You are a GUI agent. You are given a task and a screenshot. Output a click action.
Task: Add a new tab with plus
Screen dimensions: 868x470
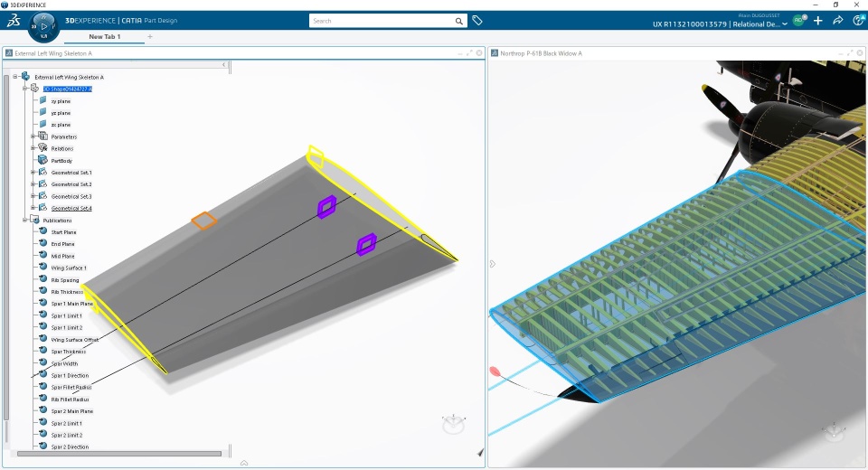(150, 36)
